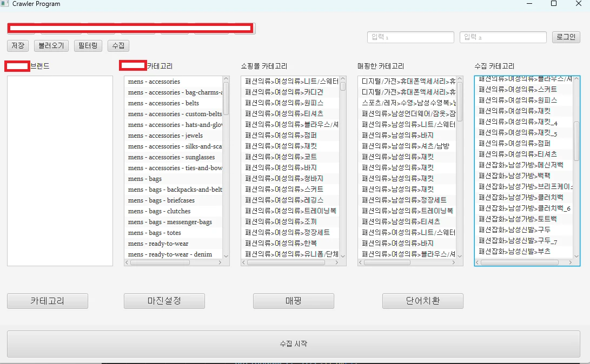
Task: Click the 수집 button
Action: pos(118,46)
